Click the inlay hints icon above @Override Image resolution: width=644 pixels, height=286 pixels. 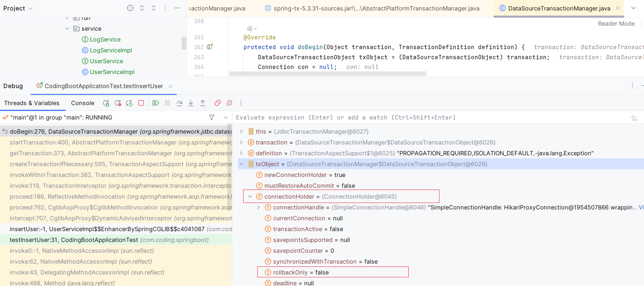(251, 29)
